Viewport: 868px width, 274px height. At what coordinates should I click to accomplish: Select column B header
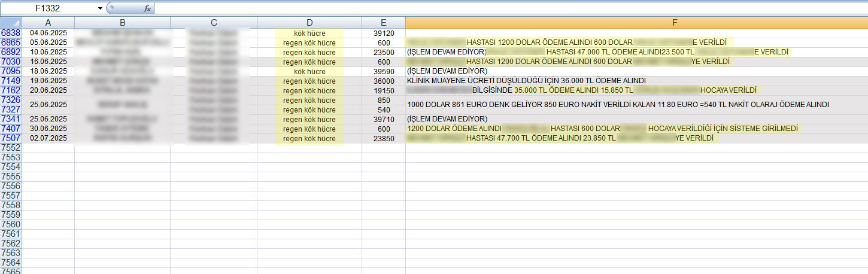pos(122,22)
